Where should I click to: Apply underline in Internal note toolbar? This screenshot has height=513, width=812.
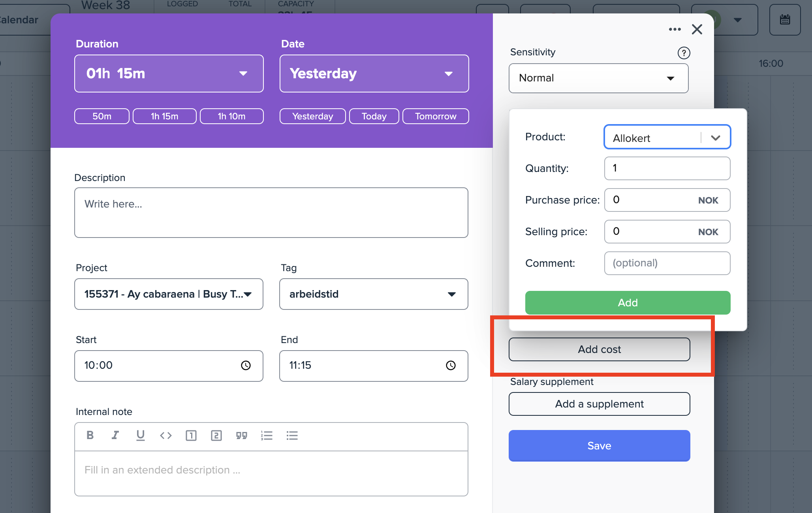click(140, 435)
